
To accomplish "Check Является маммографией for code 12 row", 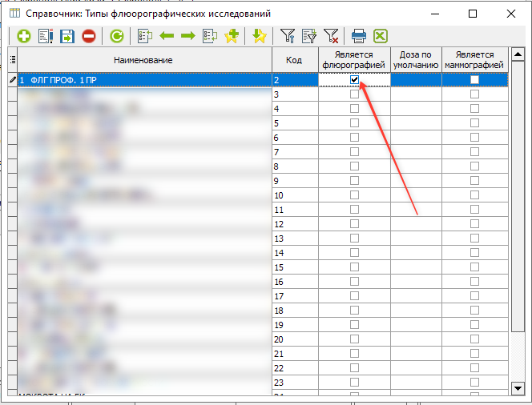I will pos(474,224).
